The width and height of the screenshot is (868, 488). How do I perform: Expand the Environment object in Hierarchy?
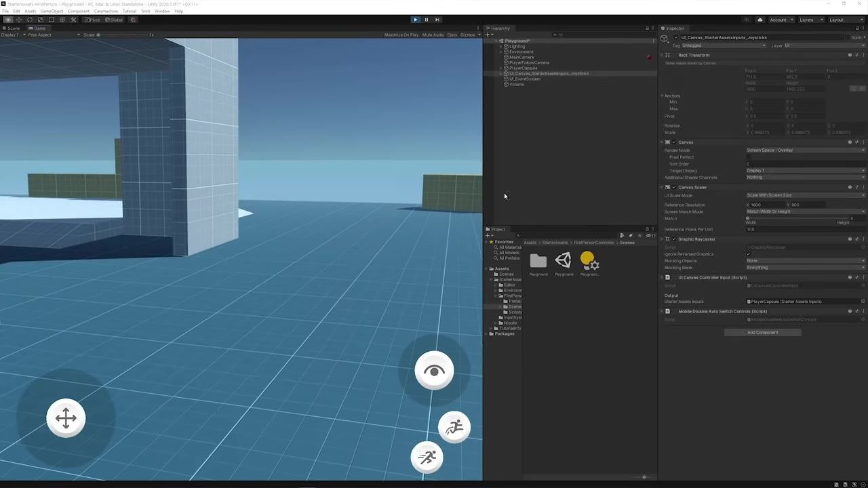tap(501, 52)
